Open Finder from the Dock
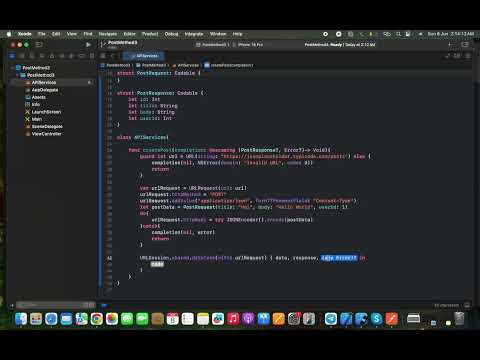Screen dimensions: 480x360 pyautogui.click(x=21, y=319)
